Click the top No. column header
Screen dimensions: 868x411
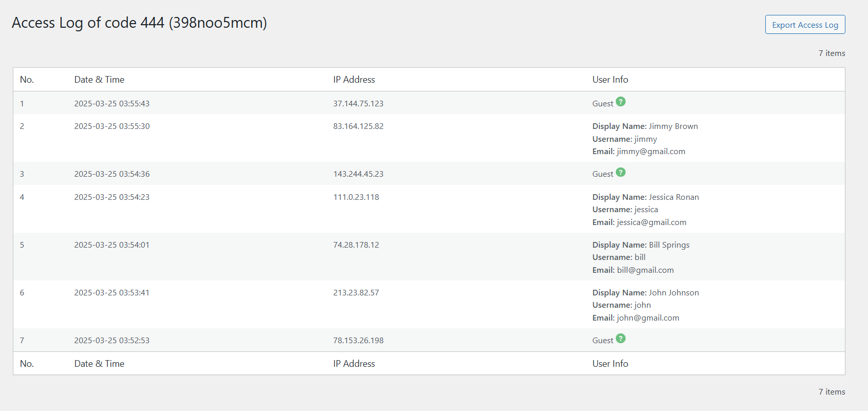point(27,80)
